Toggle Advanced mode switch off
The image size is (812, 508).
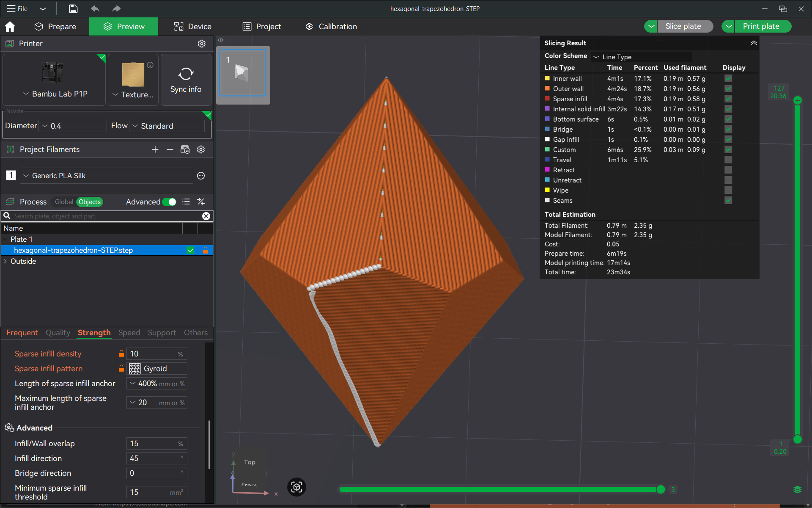pos(169,202)
